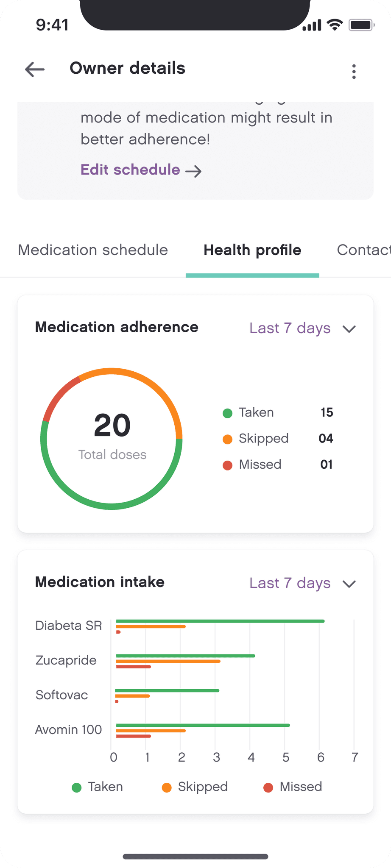Image resolution: width=391 pixels, height=868 pixels.
Task: Expand the Medication intake period chevron
Action: pyautogui.click(x=349, y=584)
